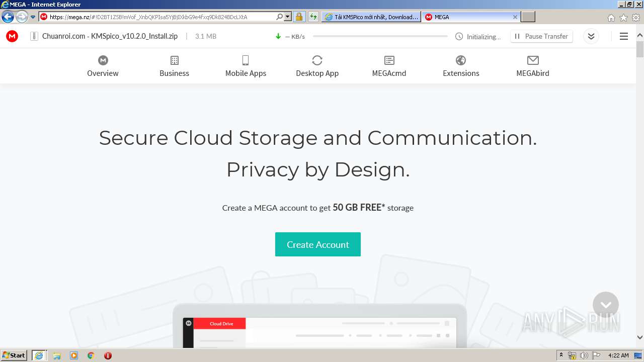The image size is (644, 362).
Task: Click the page vertical scrollbar thumb
Action: 640,50
